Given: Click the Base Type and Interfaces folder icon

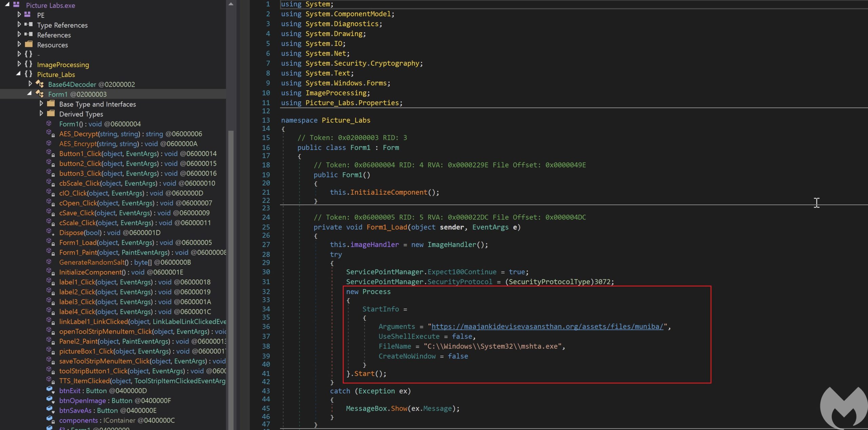Looking at the screenshot, I should point(51,103).
